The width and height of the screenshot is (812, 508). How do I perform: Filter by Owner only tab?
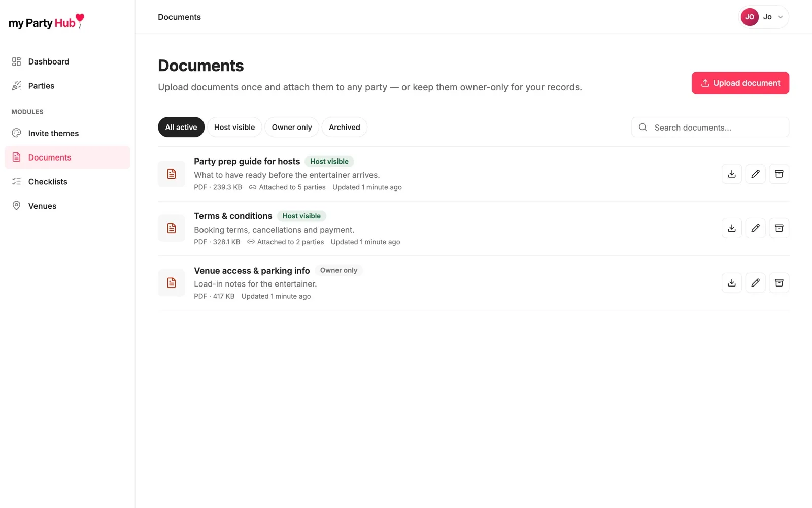pyautogui.click(x=292, y=127)
